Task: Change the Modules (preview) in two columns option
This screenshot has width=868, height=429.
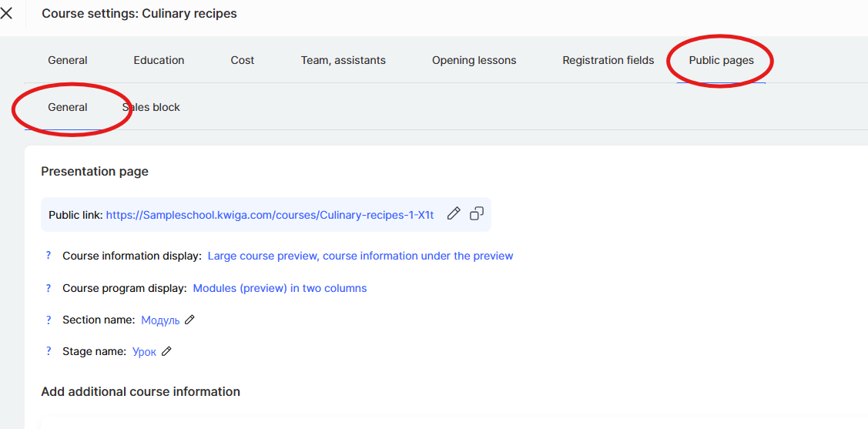Action: [280, 288]
